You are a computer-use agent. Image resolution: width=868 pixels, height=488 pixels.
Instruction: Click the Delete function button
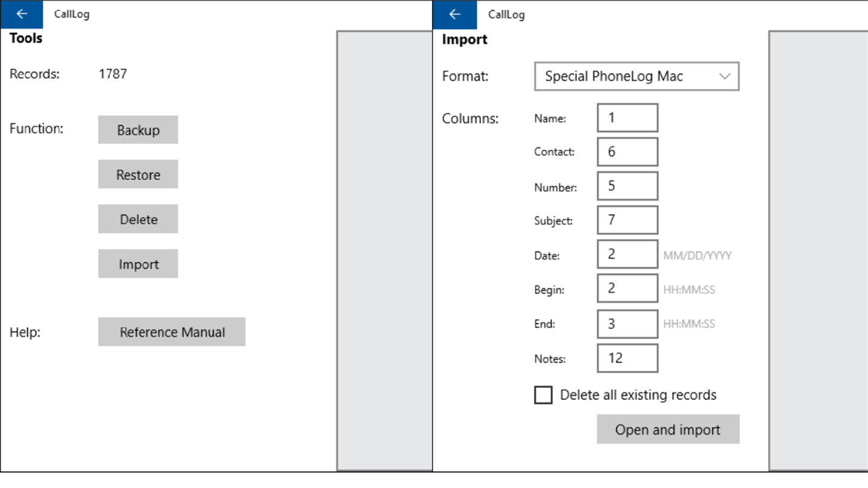[x=138, y=219]
